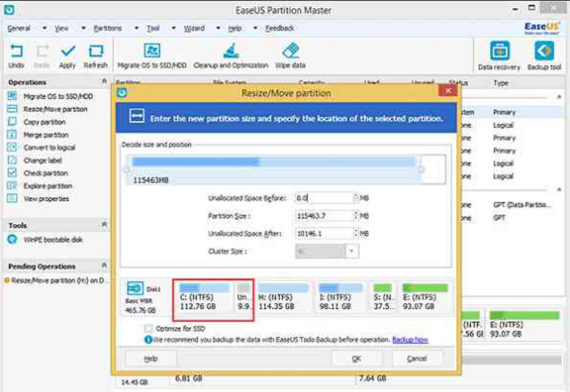This screenshot has height=392, width=570.
Task: Open the View menu
Action: 61,28
